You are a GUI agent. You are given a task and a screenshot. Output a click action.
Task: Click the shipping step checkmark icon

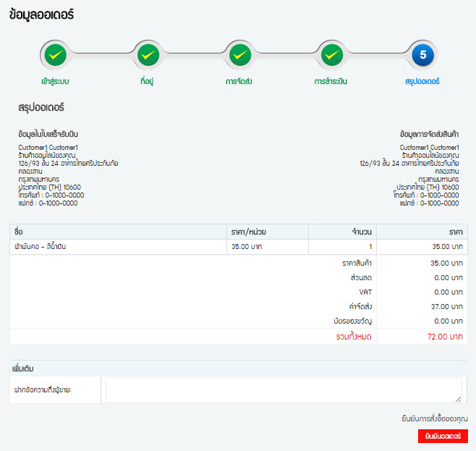239,54
